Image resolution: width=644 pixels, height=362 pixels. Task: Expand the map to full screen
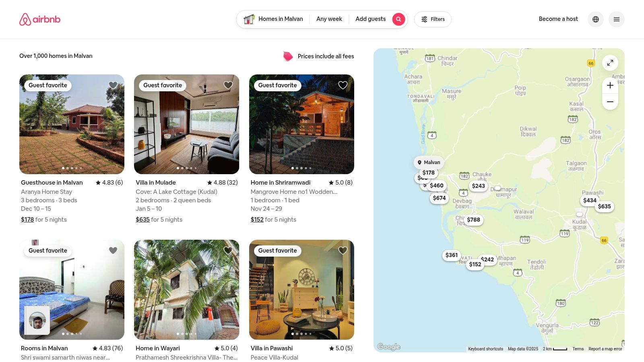coord(610,63)
